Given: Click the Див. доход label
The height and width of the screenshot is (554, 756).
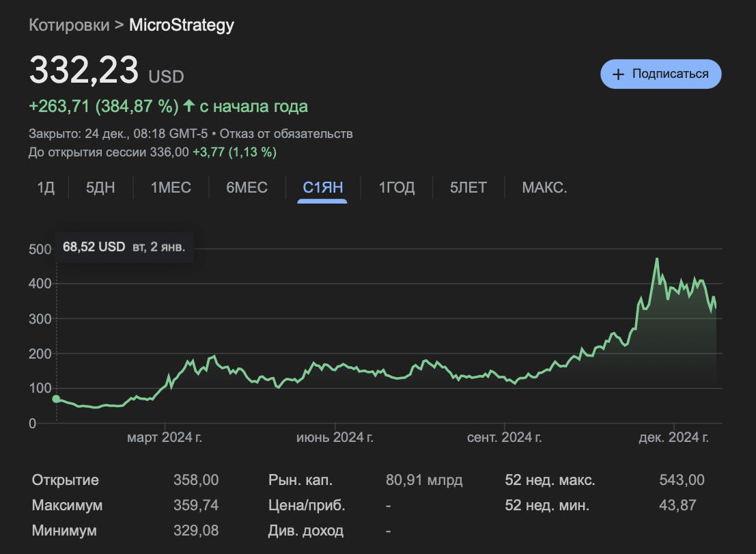Looking at the screenshot, I should (x=306, y=531).
